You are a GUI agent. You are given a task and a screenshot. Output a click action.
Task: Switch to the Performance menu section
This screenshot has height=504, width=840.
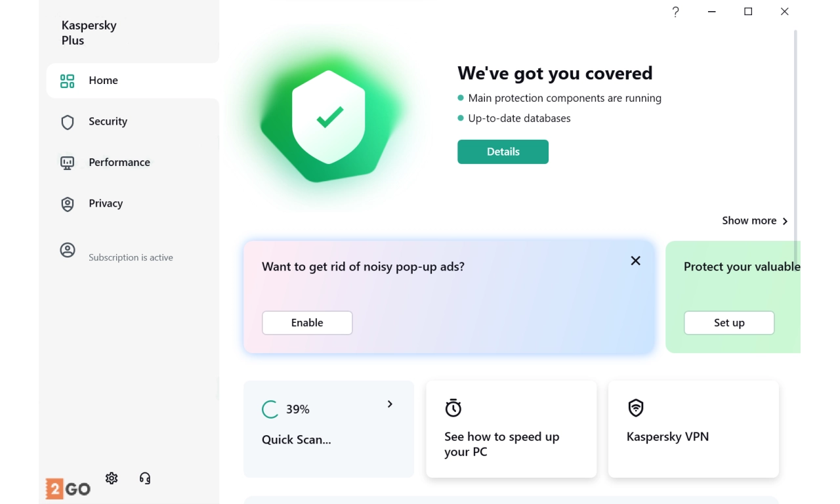[119, 163]
